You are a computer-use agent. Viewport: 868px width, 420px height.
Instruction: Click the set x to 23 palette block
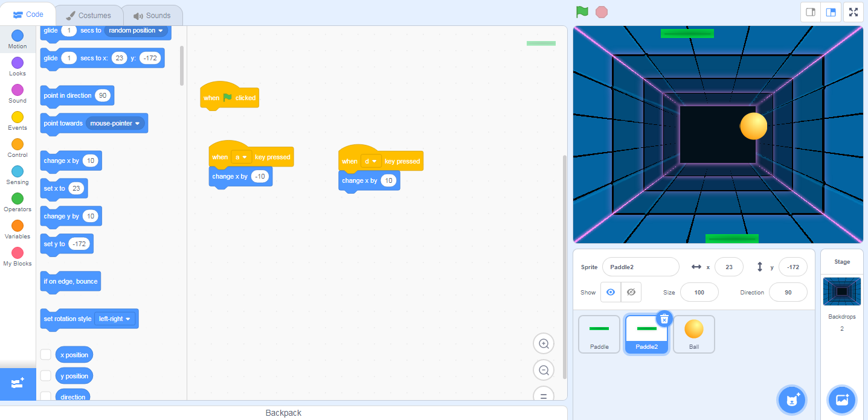pyautogui.click(x=63, y=189)
